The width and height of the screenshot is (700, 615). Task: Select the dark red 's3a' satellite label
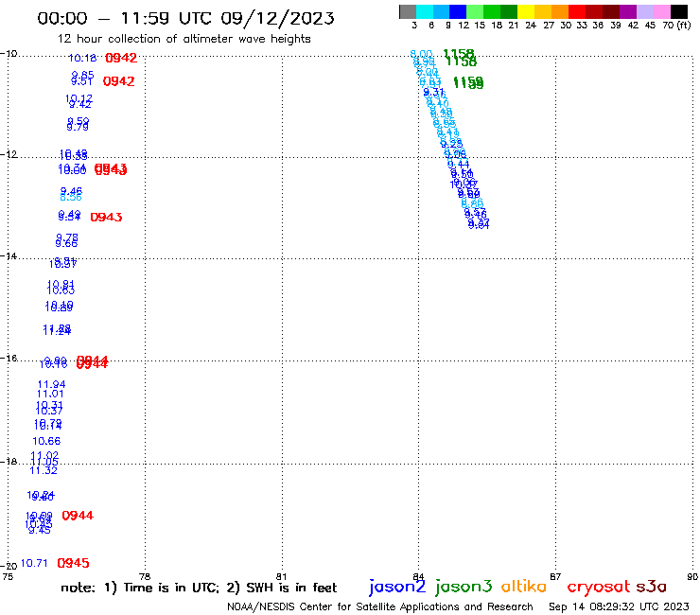coord(651,587)
